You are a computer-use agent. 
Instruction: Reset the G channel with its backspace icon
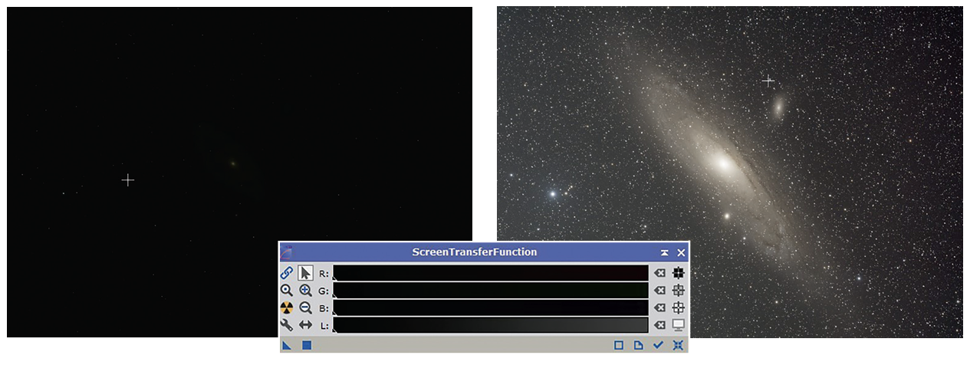click(659, 291)
